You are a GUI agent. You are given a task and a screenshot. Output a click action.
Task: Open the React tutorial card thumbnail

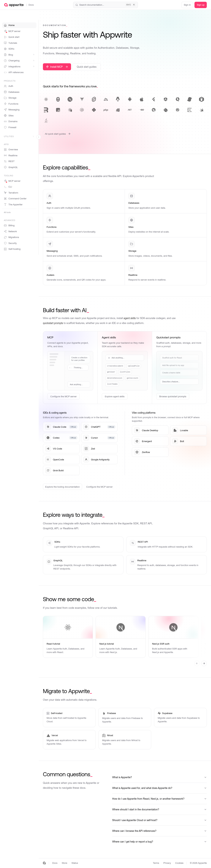tap(68, 627)
